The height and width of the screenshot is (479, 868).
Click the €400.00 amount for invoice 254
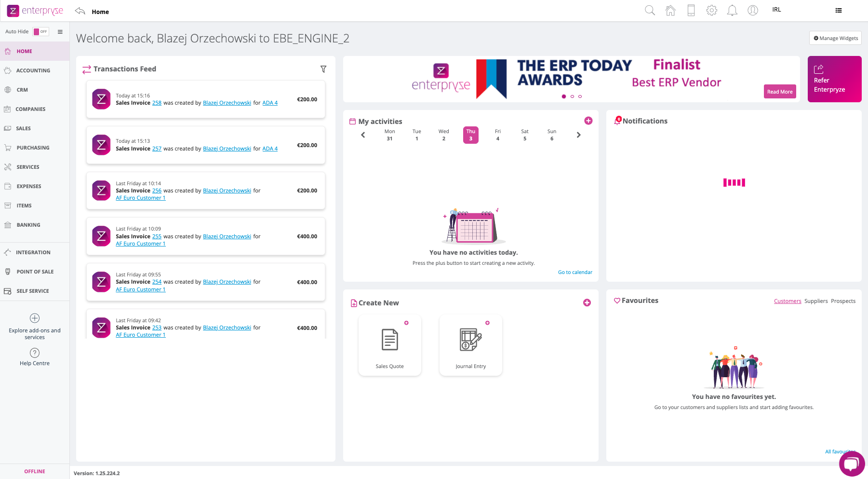pyautogui.click(x=307, y=282)
